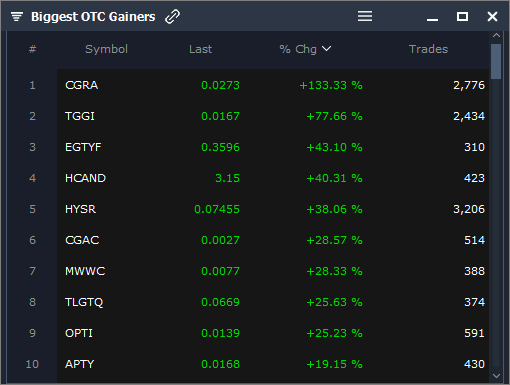Image resolution: width=510 pixels, height=385 pixels.
Task: Sort by the Trades column header
Action: 428,49
